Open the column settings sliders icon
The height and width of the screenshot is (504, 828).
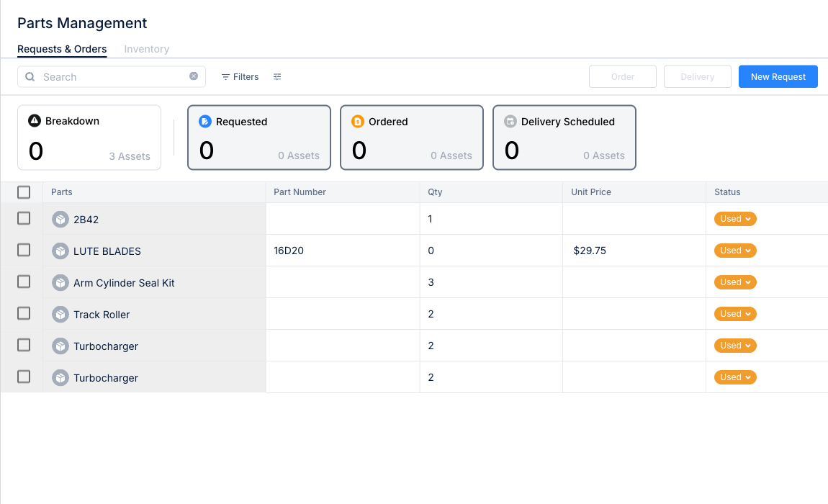coord(277,76)
